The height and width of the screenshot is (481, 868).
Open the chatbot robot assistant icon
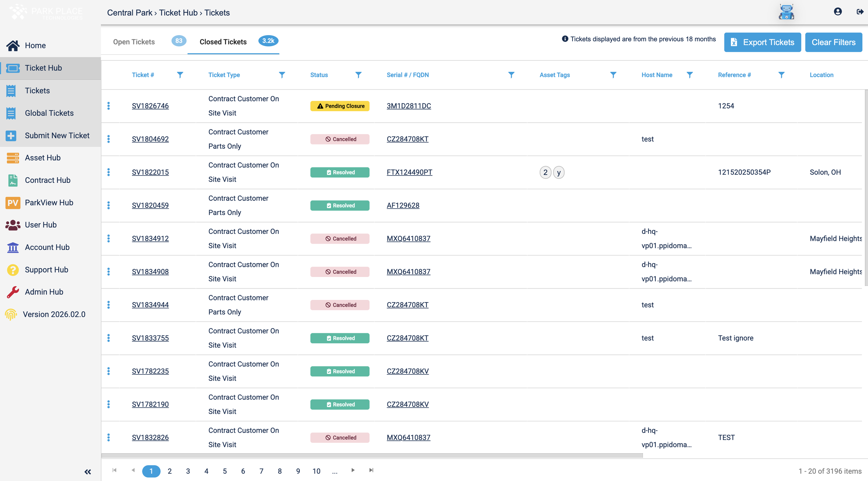point(786,12)
